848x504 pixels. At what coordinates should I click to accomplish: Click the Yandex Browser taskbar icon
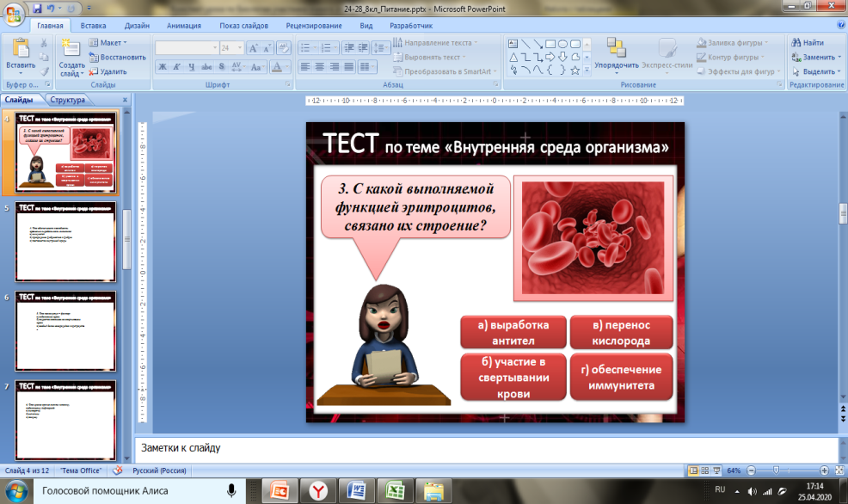click(x=319, y=490)
